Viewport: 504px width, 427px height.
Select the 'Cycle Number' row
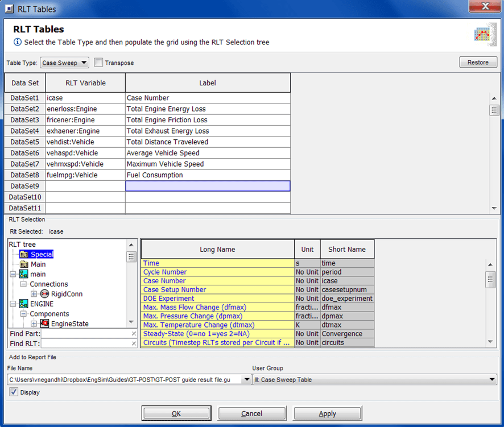[217, 272]
